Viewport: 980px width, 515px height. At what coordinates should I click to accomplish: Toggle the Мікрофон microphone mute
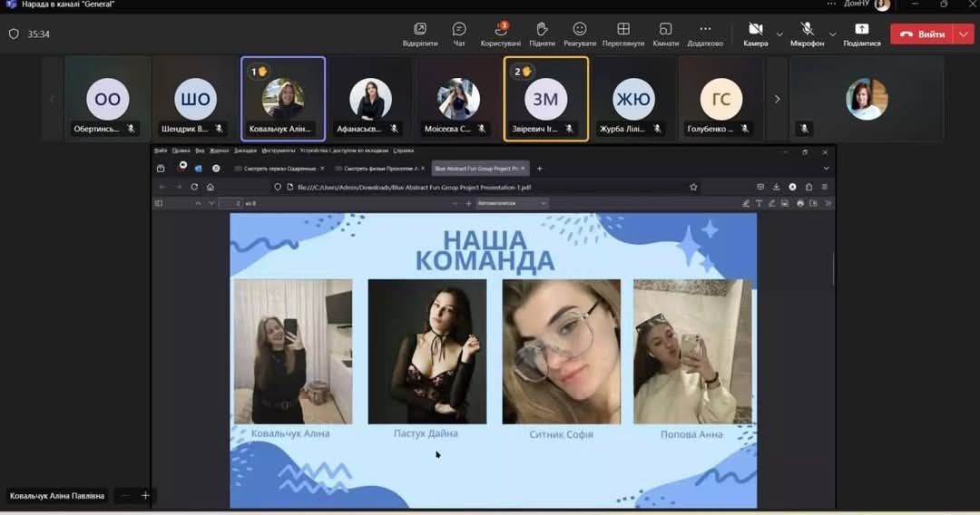pos(807,34)
